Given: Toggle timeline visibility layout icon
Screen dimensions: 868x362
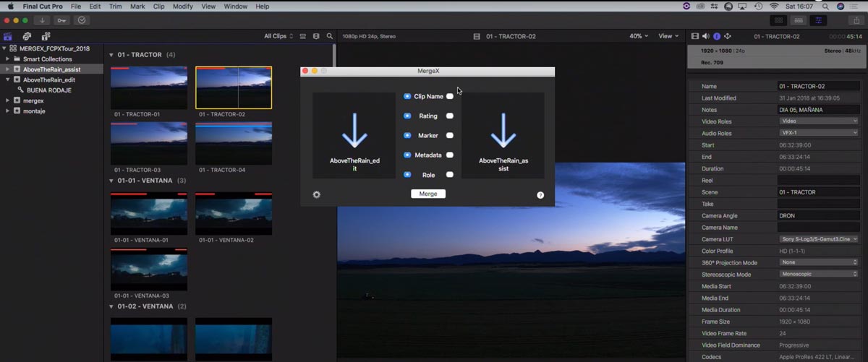Looking at the screenshot, I should pos(799,20).
